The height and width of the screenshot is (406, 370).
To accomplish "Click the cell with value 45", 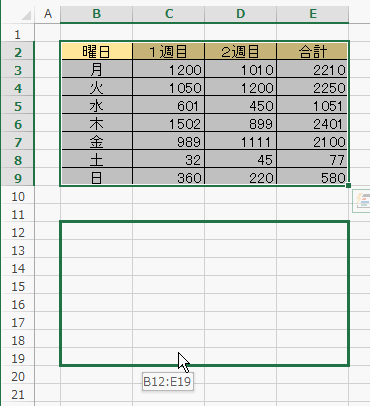I will pyautogui.click(x=241, y=160).
